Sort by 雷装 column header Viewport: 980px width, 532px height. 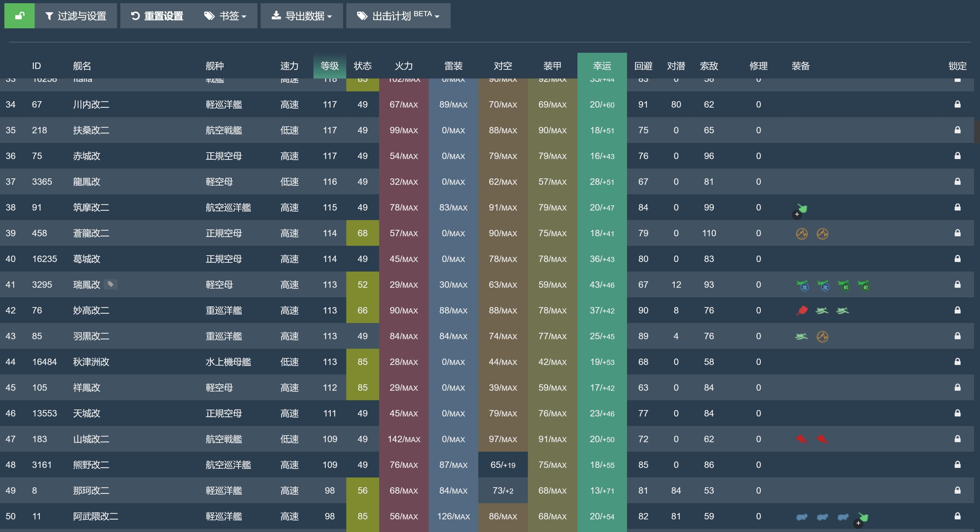click(x=454, y=66)
